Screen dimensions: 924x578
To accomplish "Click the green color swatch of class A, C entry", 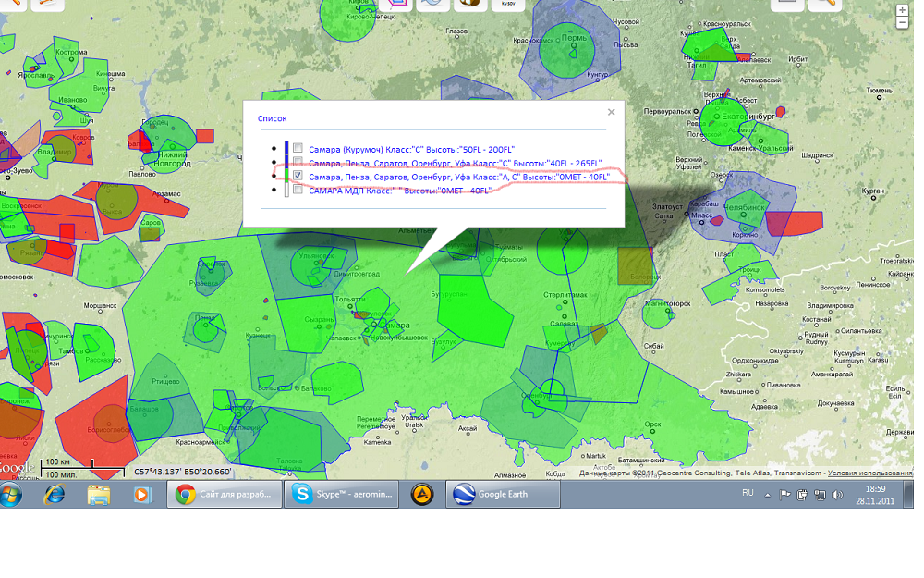I will click(x=287, y=176).
